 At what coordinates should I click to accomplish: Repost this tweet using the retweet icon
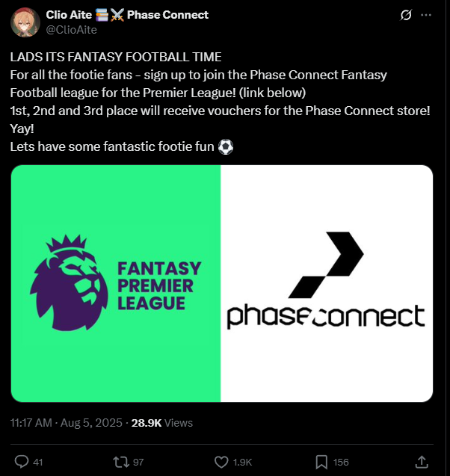click(121, 462)
